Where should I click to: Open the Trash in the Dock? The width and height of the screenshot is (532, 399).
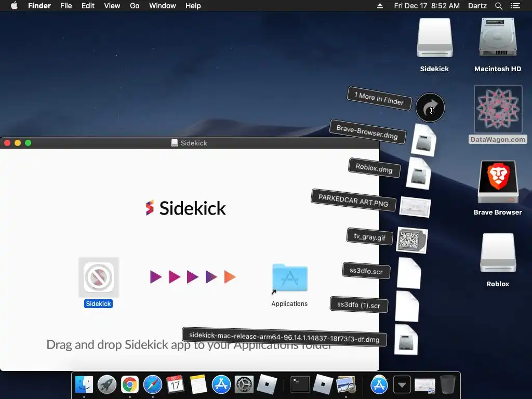447,384
